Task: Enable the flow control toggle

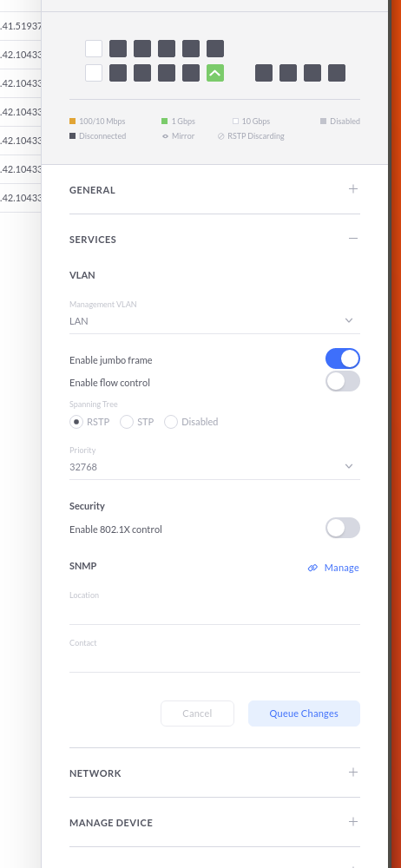Action: [x=343, y=381]
